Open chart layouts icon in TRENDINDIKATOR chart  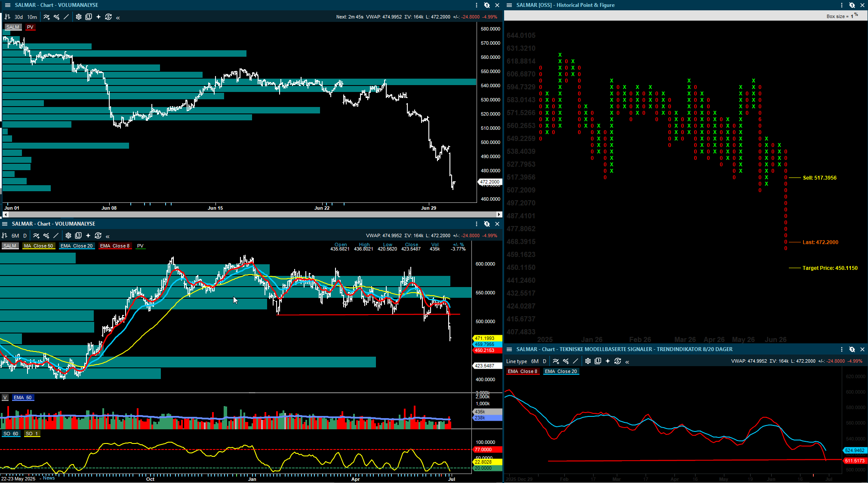coord(598,361)
